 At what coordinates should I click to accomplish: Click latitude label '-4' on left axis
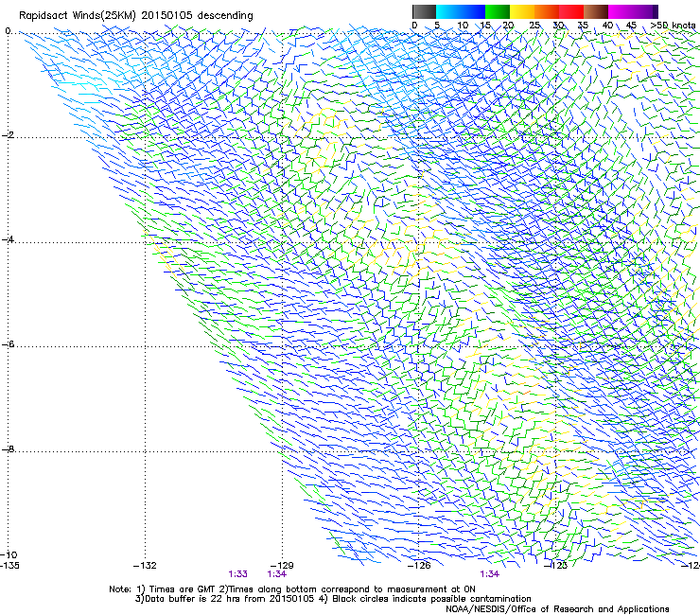click(x=8, y=239)
